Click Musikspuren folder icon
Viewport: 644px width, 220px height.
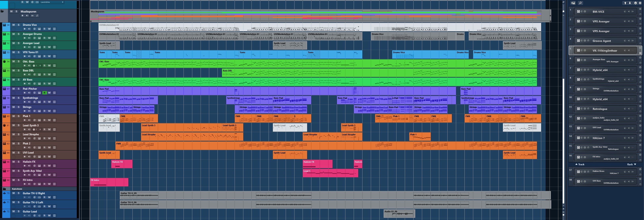pos(3,12)
